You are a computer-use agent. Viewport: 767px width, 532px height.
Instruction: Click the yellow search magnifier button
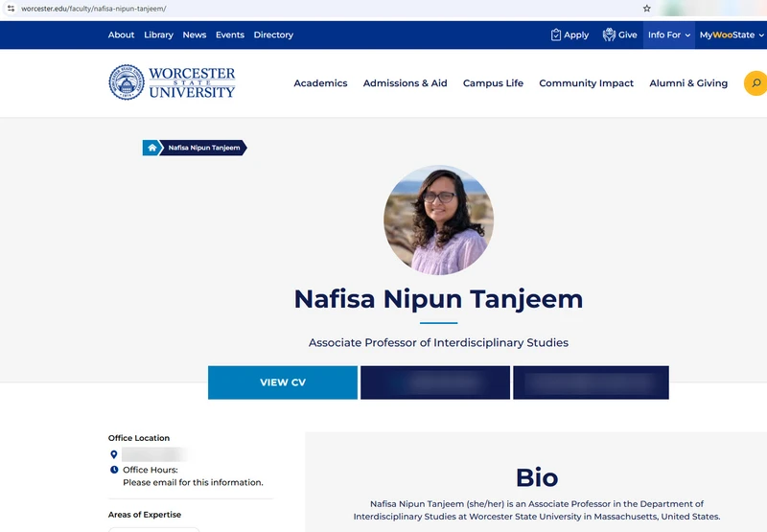coord(755,83)
